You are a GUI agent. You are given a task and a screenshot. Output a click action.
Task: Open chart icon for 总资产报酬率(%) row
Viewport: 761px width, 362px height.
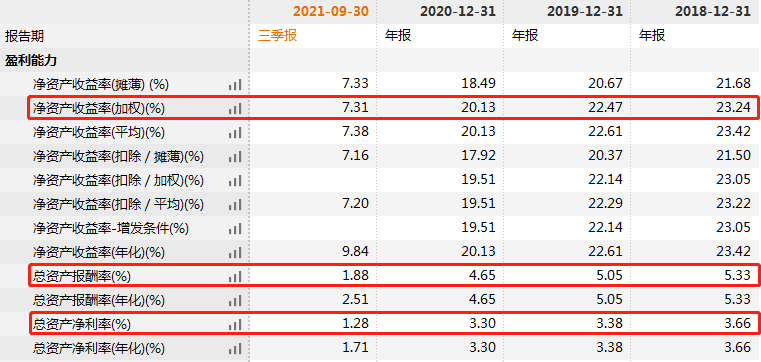point(235,277)
